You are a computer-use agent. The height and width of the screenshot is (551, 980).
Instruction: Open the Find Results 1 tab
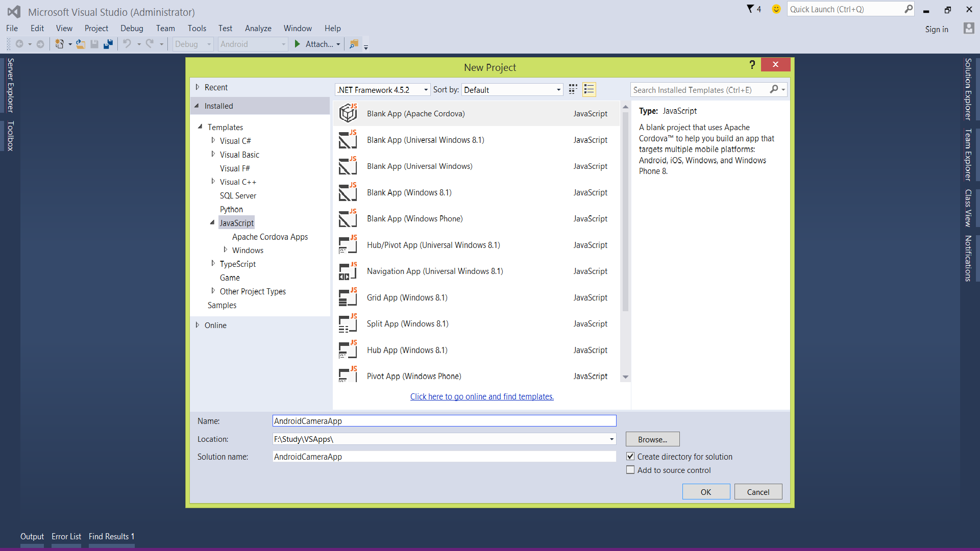(x=111, y=537)
